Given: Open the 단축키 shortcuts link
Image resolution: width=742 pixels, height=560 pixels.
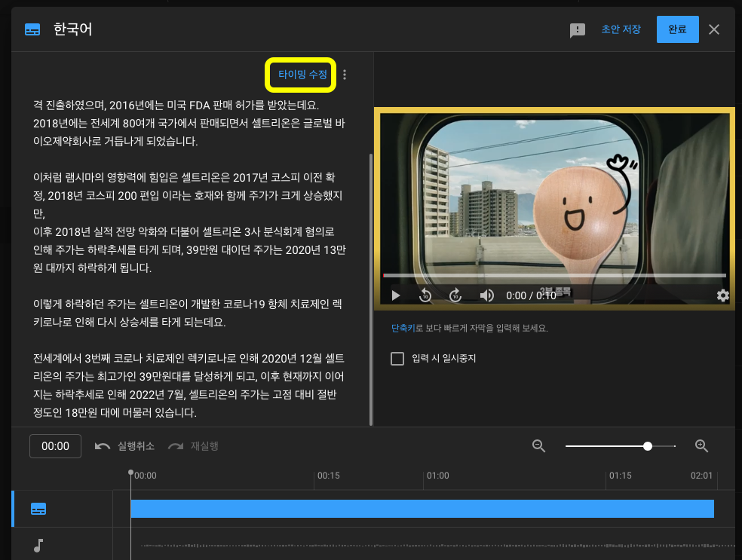Looking at the screenshot, I should click(x=403, y=328).
